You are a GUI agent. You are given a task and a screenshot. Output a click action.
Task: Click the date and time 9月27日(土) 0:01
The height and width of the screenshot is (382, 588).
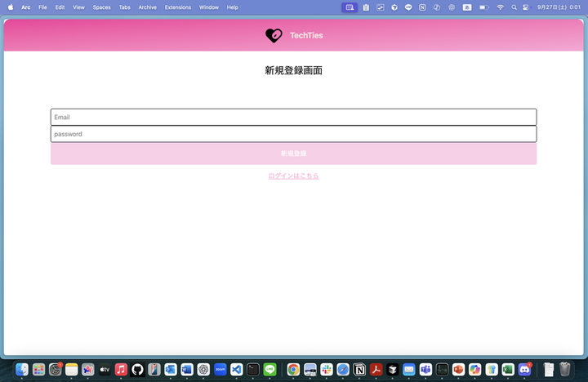559,7
